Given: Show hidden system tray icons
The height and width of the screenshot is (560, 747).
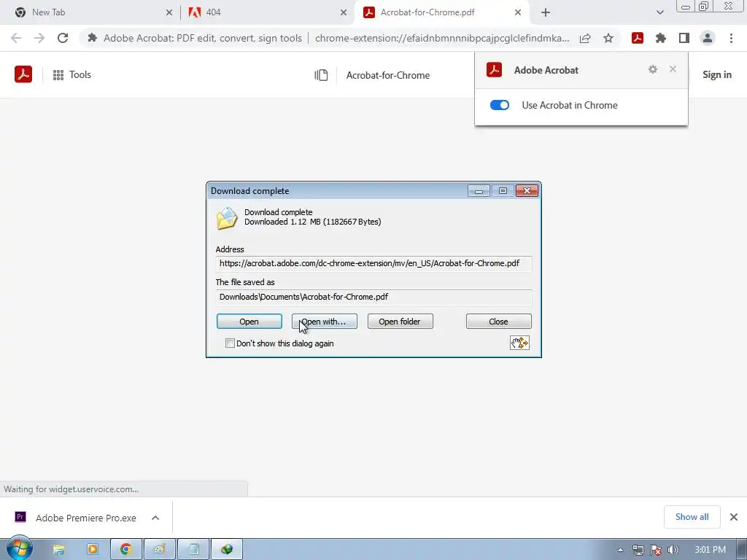Looking at the screenshot, I should (620, 550).
